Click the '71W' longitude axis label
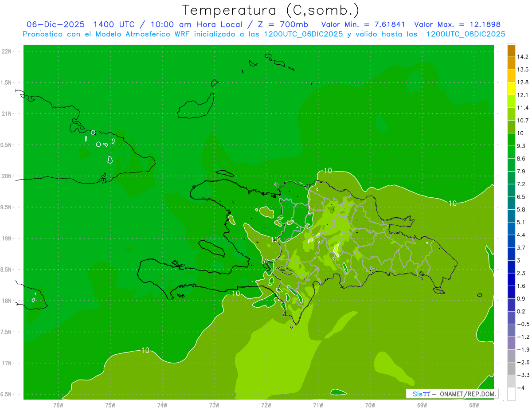532x411 pixels. (318, 405)
